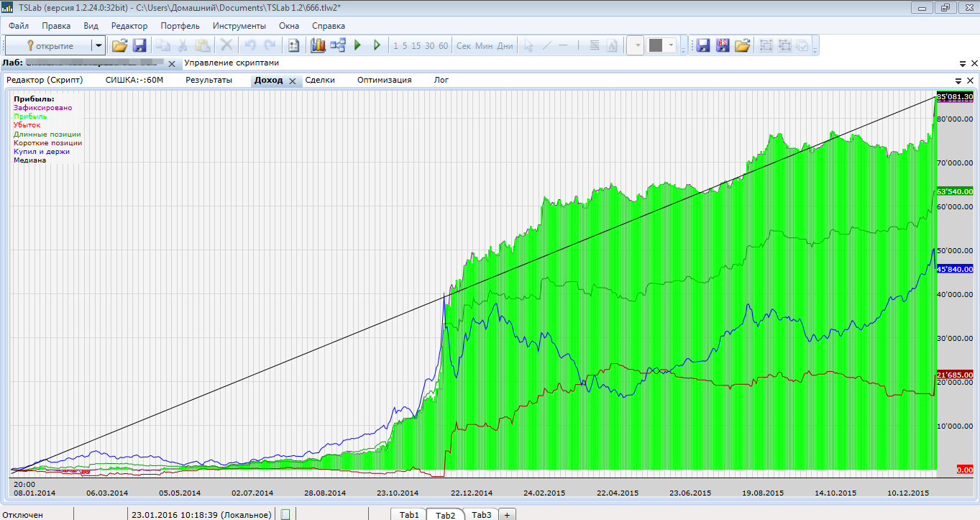Switch interval units to Дни

click(x=505, y=45)
